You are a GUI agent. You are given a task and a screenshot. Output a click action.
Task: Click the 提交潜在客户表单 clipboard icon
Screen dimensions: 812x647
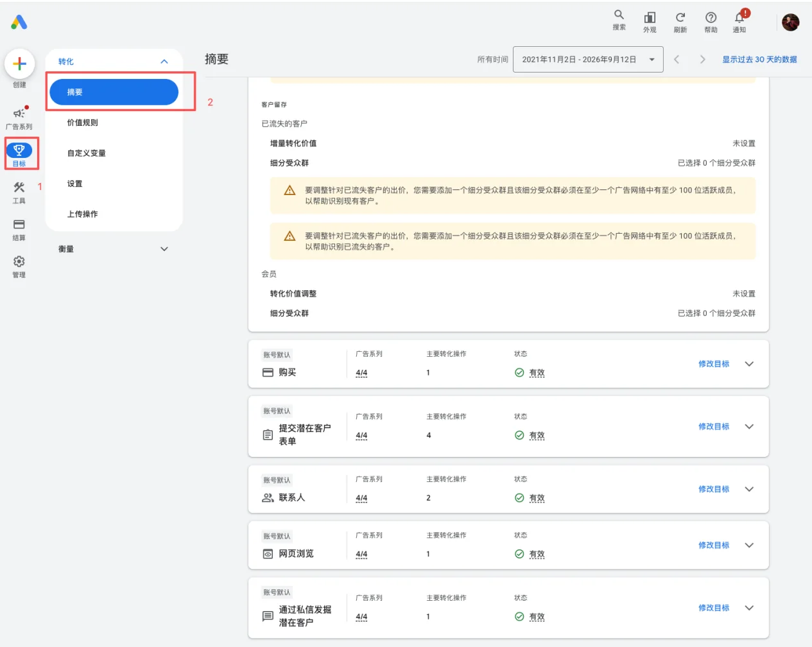click(268, 435)
